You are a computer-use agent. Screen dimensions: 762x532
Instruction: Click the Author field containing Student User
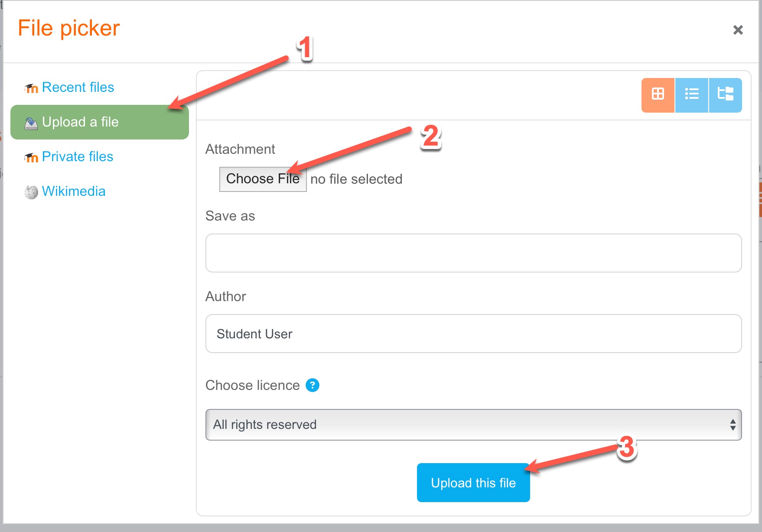pos(473,334)
